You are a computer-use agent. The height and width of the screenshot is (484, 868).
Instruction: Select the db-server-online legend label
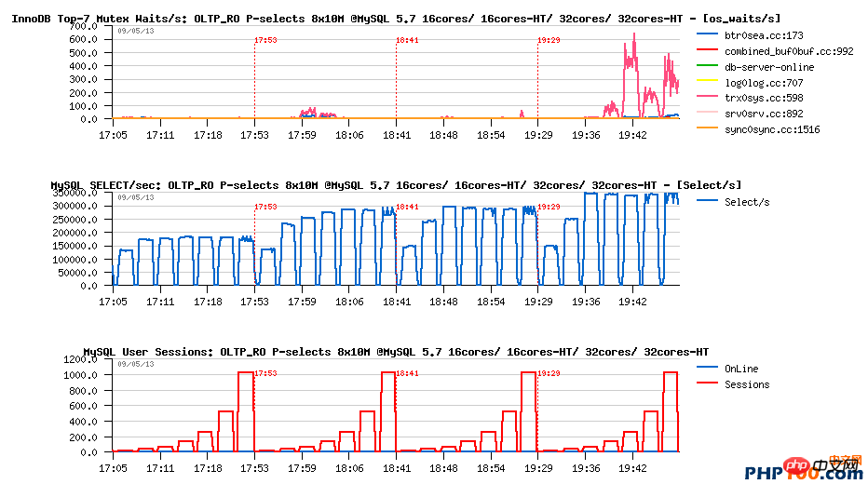(769, 67)
